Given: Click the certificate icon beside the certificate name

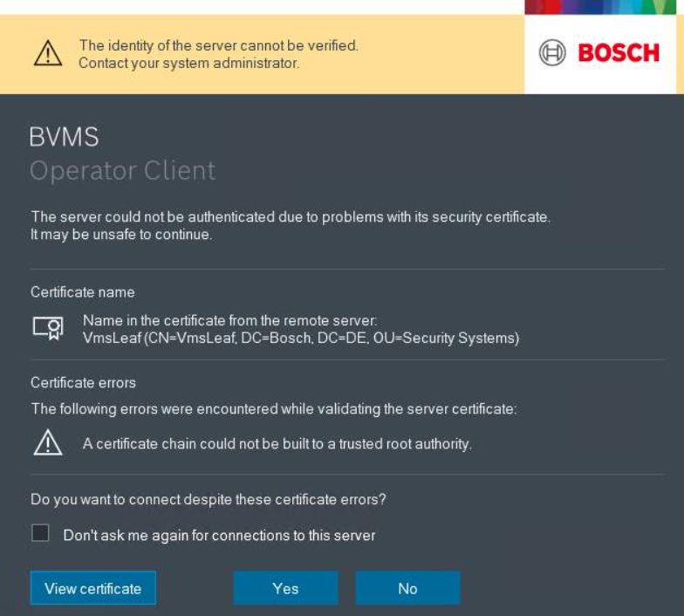Looking at the screenshot, I should (48, 328).
